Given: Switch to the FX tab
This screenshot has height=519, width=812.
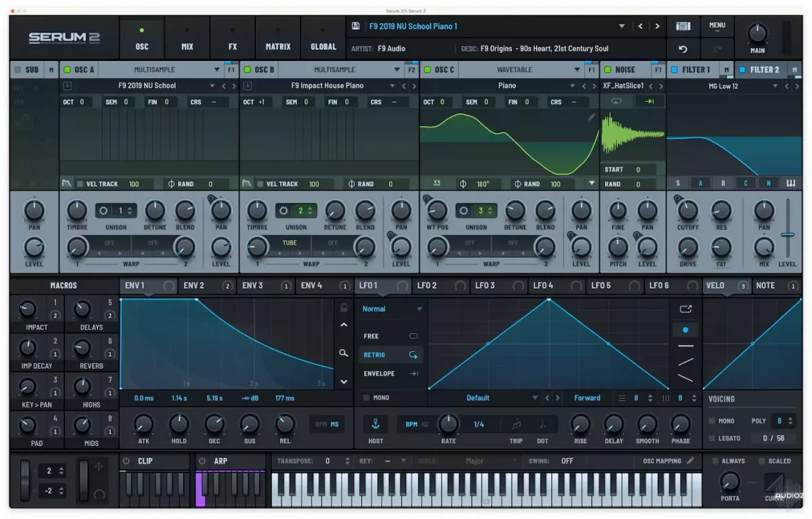Looking at the screenshot, I should coord(232,39).
